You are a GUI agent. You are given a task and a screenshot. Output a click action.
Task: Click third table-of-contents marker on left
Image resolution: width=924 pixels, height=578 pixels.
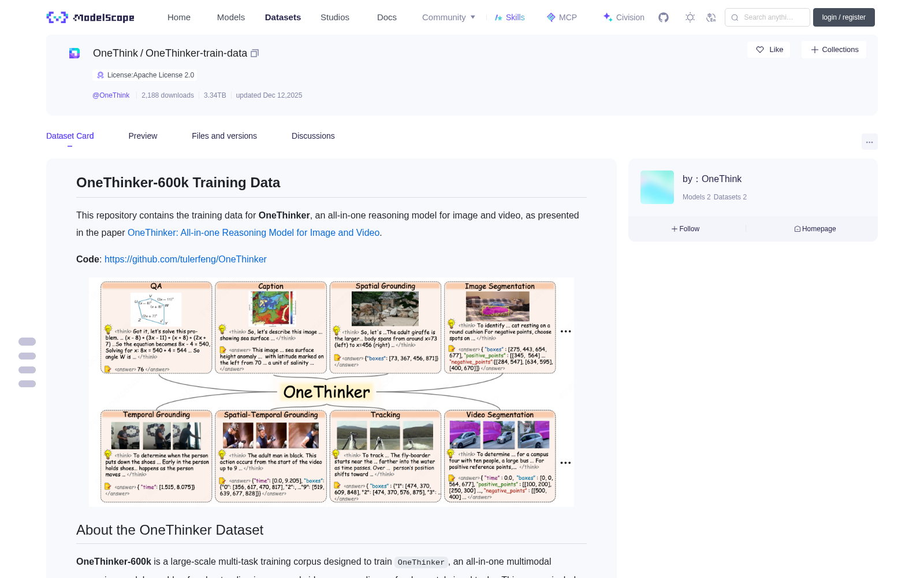(27, 370)
